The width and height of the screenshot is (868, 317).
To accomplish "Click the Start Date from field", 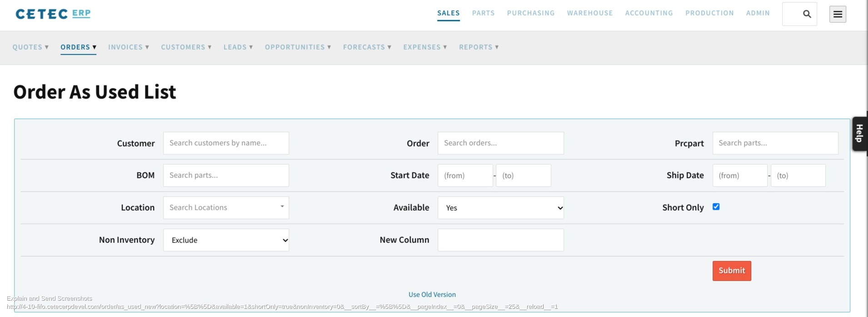I will (x=465, y=176).
